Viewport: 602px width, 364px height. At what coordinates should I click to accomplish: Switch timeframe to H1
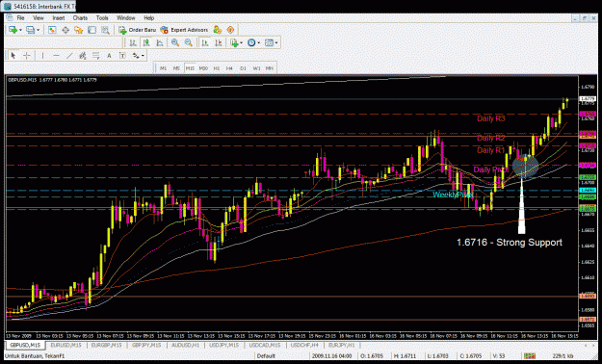coord(217,68)
